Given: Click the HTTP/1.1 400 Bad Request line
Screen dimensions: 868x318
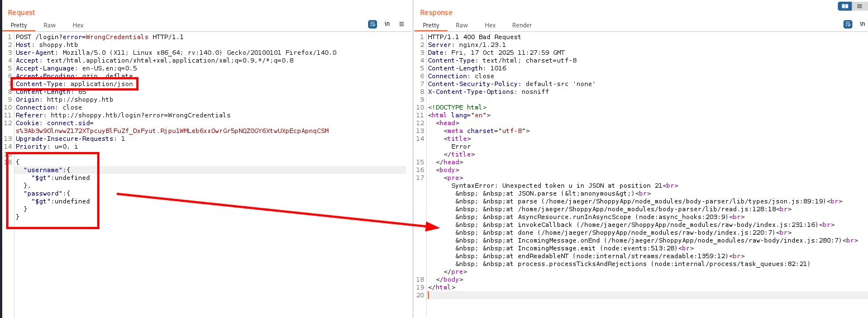Looking at the screenshot, I should click(474, 37).
